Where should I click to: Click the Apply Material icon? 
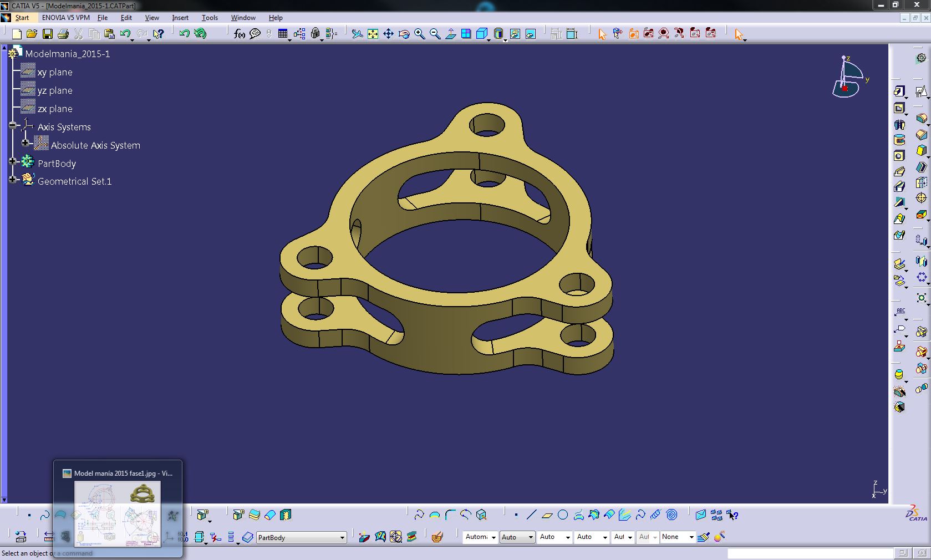pos(437,537)
